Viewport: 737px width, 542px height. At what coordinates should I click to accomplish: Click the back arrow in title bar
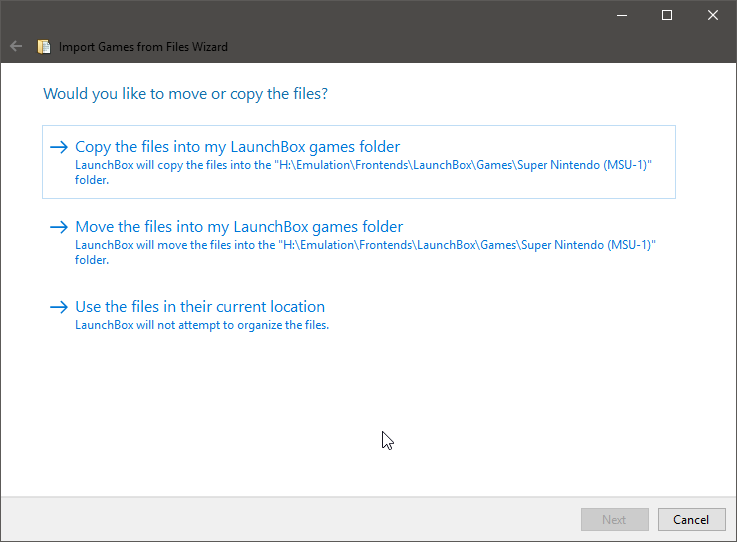point(16,46)
